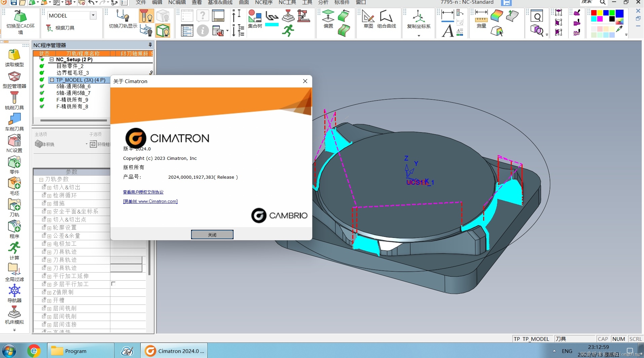The width and height of the screenshot is (644, 358).
Task: Click the horizontal scrollbar in NC程序管理器
Action: pos(73,120)
